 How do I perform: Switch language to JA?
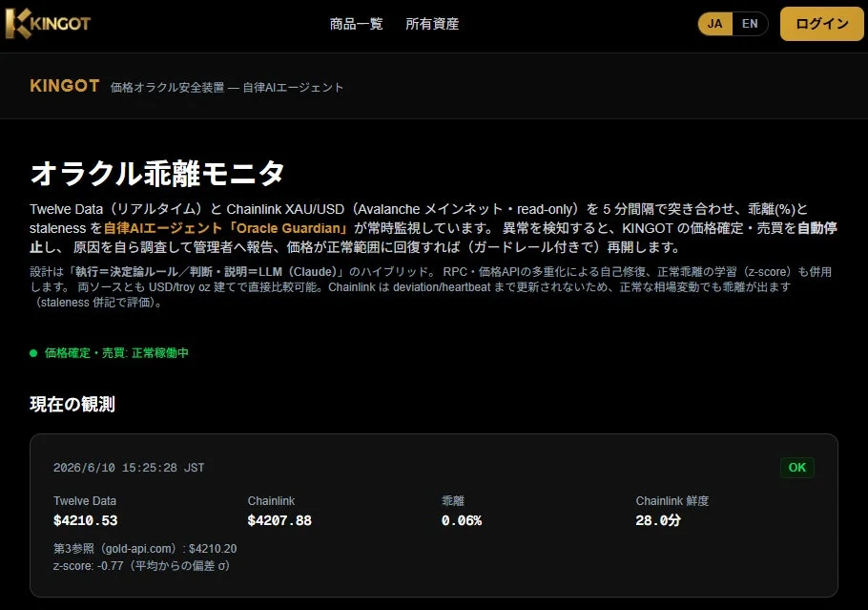click(715, 24)
